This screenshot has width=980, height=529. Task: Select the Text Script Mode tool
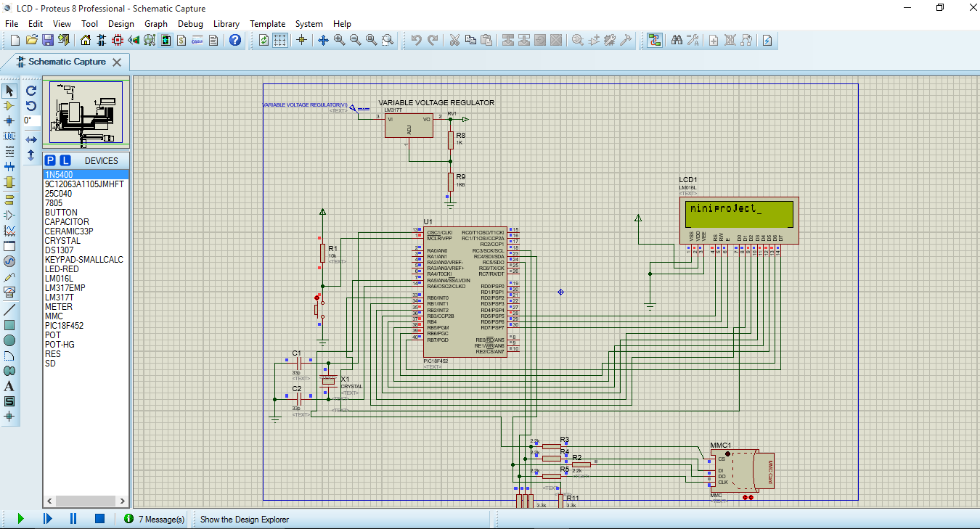tap(9, 151)
